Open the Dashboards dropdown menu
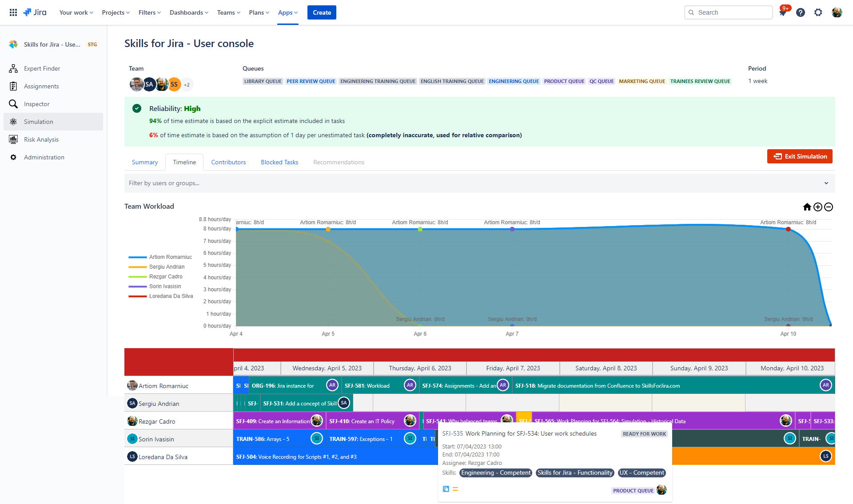The image size is (853, 504). coord(188,12)
